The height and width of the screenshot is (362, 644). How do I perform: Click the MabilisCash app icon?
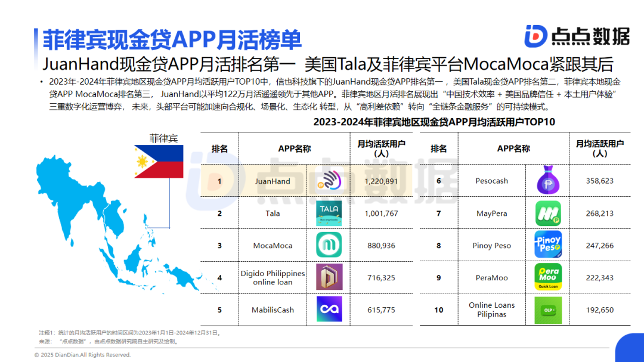(x=329, y=309)
